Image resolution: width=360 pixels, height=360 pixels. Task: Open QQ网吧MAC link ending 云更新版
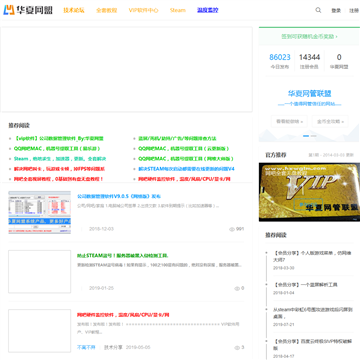point(184,149)
